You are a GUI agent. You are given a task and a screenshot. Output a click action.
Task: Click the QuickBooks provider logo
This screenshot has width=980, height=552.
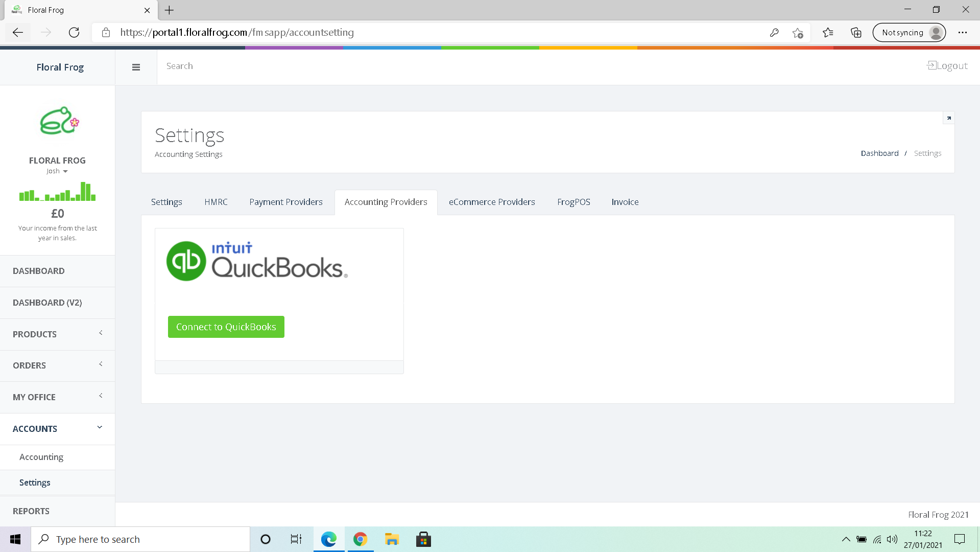click(257, 261)
